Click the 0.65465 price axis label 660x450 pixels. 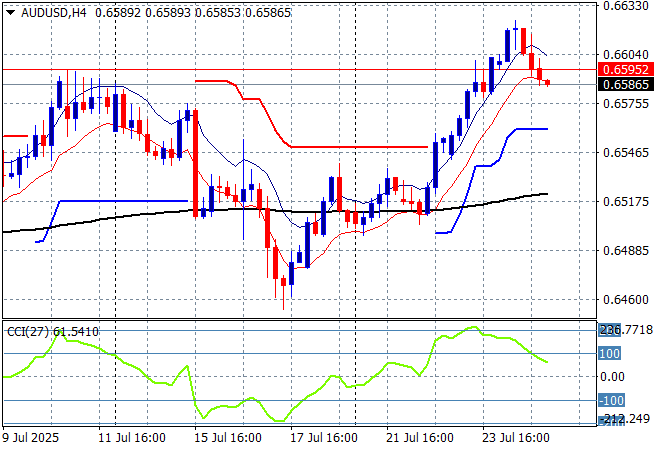pyautogui.click(x=626, y=152)
